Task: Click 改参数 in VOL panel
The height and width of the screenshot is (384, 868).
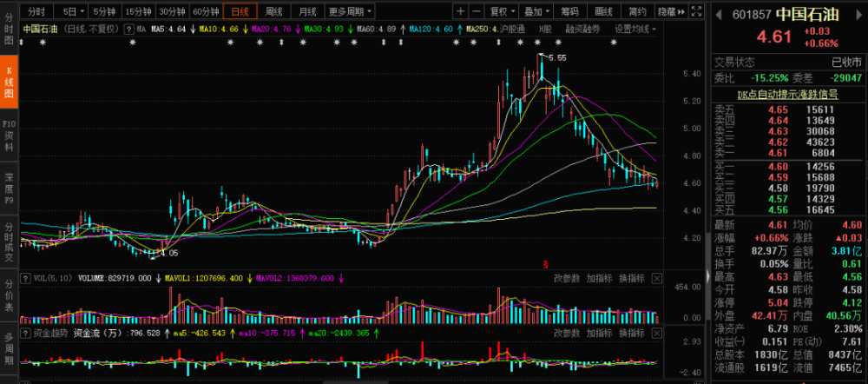Action: click(x=567, y=279)
